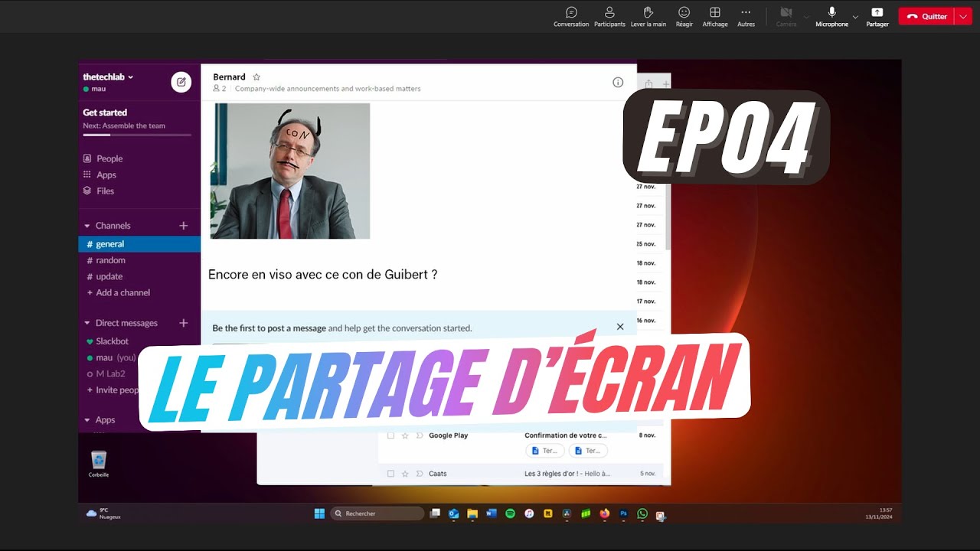The height and width of the screenshot is (551, 980).
Task: Open the Caats Les 3 règles d'or email
Action: (x=522, y=474)
